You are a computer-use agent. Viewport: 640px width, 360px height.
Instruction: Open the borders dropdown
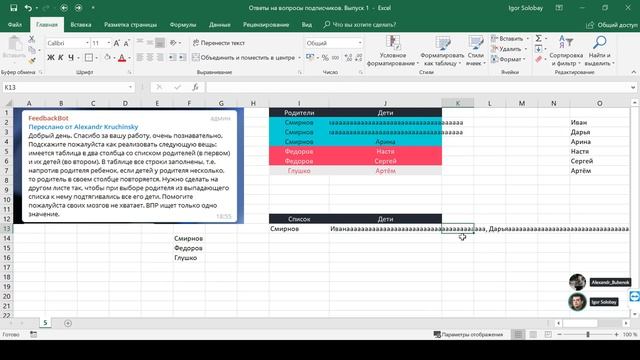tap(97, 58)
